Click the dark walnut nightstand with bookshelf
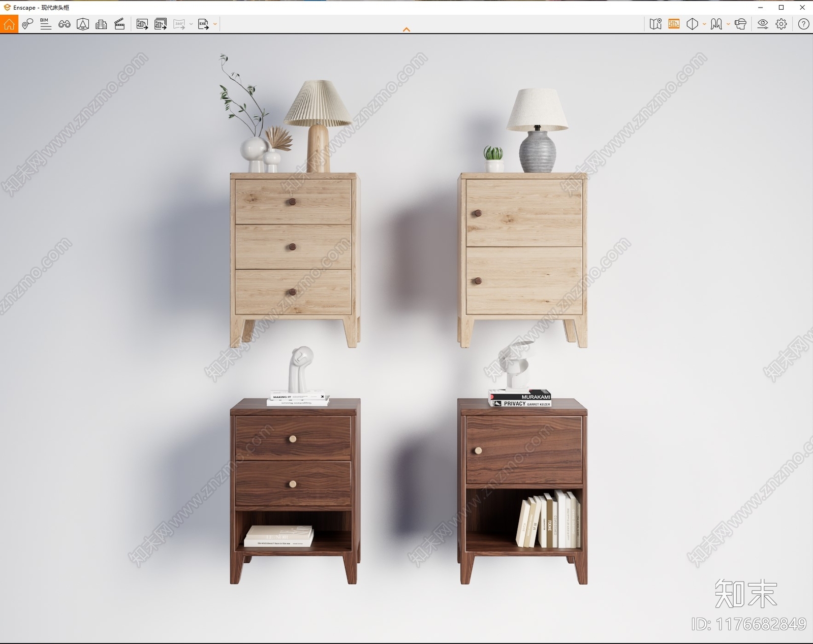Image resolution: width=813 pixels, height=644 pixels. click(522, 491)
